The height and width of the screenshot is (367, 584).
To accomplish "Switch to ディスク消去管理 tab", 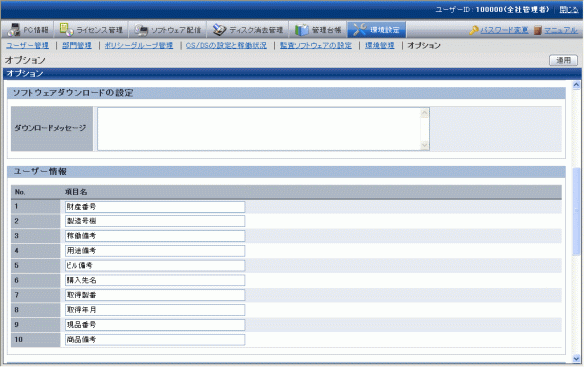I will [248, 30].
